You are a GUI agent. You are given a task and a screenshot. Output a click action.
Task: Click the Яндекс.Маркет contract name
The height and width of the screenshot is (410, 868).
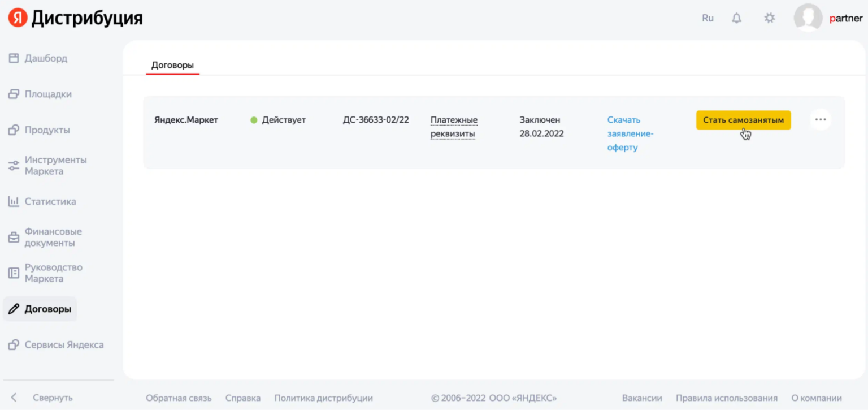(x=186, y=120)
